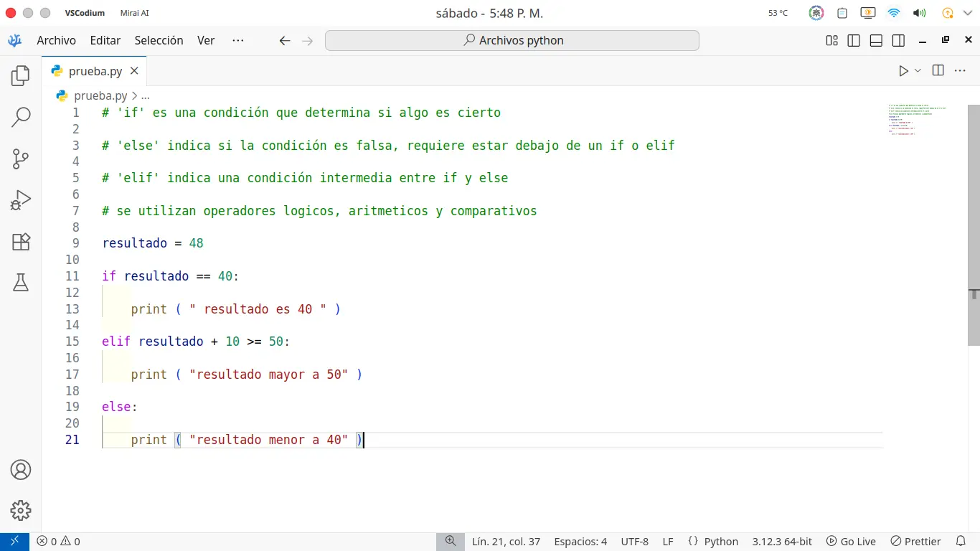This screenshot has height=551, width=980.
Task: Open the Run and Debug view
Action: click(21, 200)
